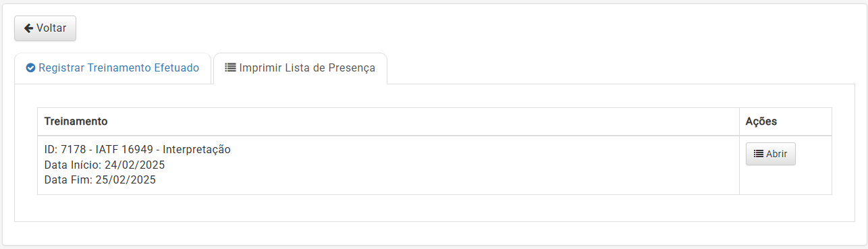Click the Registrar Treinamento Efetuado link text
The height and width of the screenshot is (249, 868).
click(119, 68)
